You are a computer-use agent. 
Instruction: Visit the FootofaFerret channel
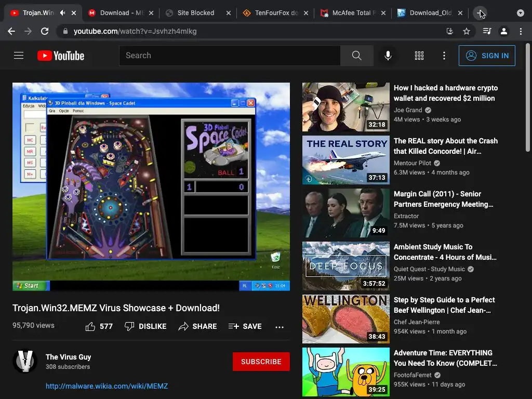click(413, 375)
